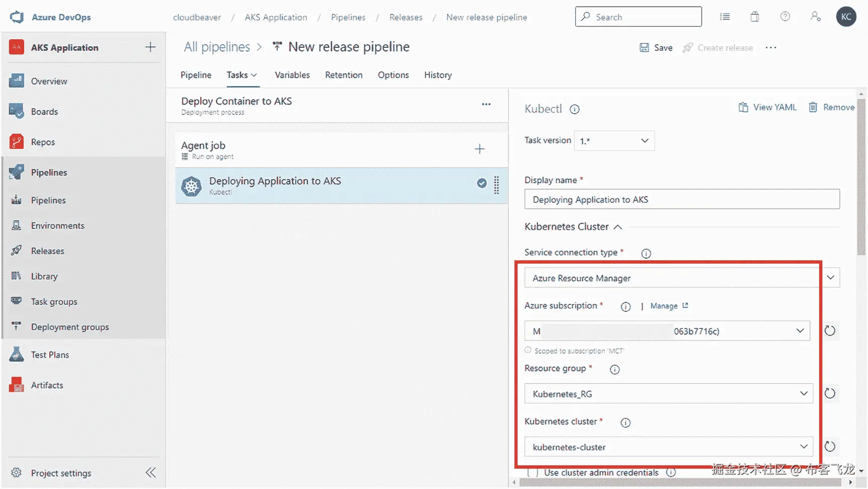Click the Test Plans flask icon

click(x=17, y=355)
